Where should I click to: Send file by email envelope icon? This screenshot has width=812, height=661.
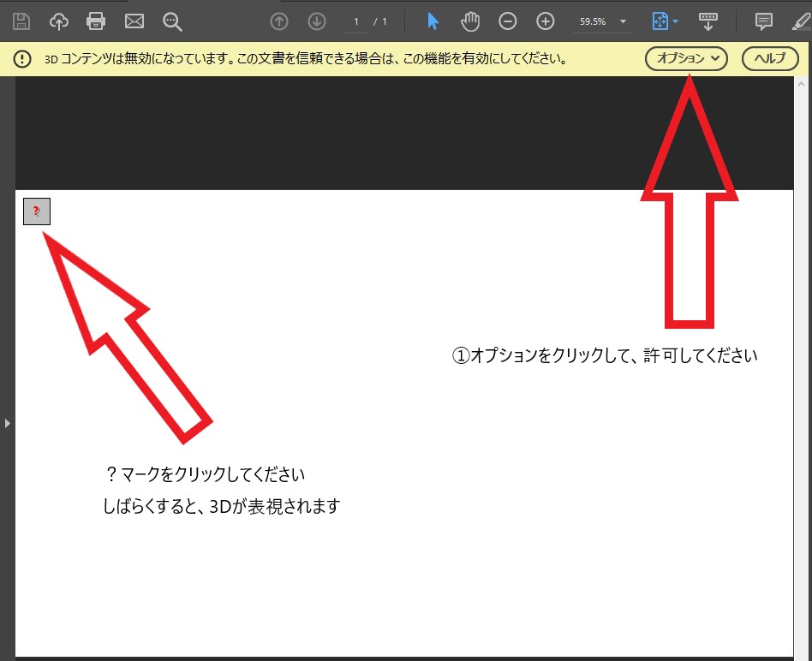pyautogui.click(x=134, y=21)
